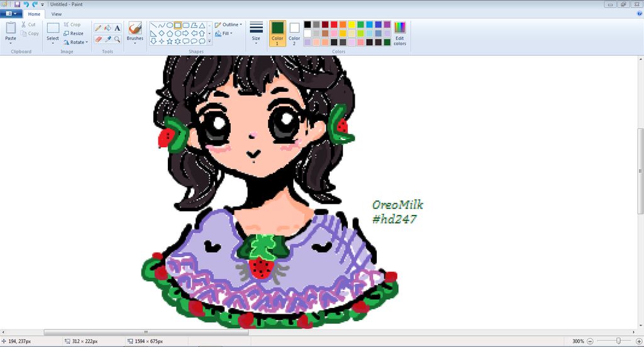Screen dimensions: 644x347
Task: Open the Rotate dropdown
Action: pos(75,42)
